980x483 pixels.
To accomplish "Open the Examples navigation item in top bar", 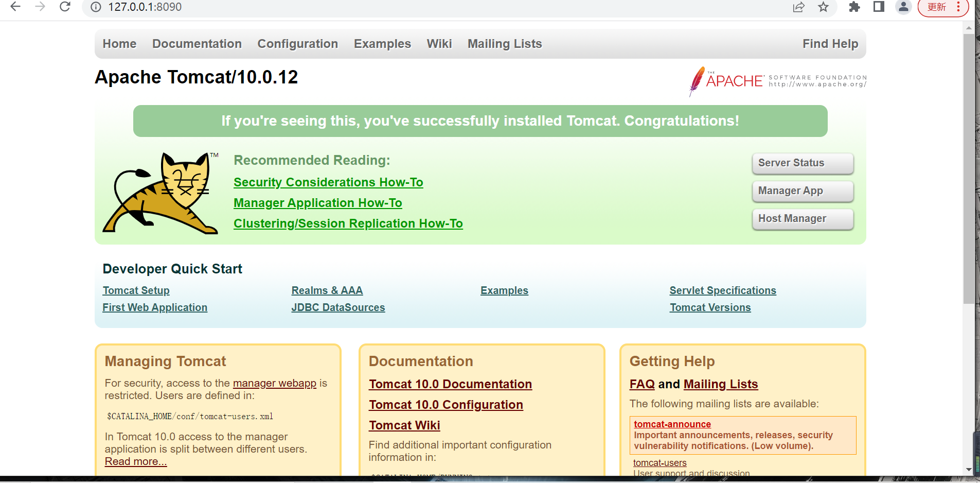I will (382, 44).
